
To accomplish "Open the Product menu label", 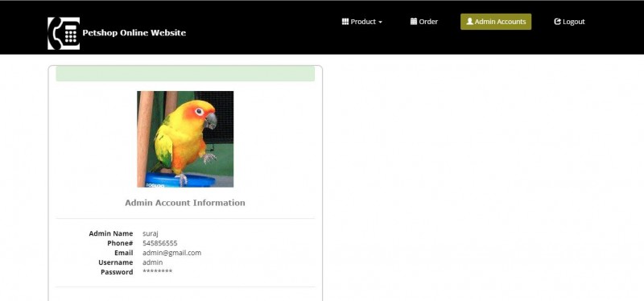I will click(x=363, y=22).
